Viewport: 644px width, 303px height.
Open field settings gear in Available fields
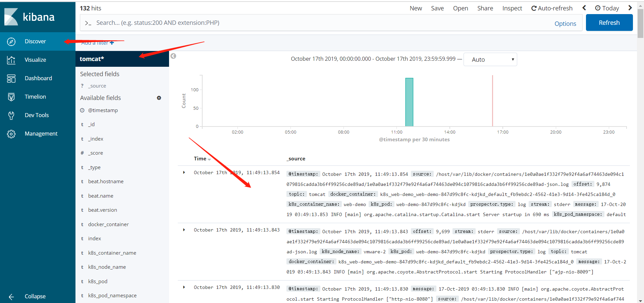point(159,98)
